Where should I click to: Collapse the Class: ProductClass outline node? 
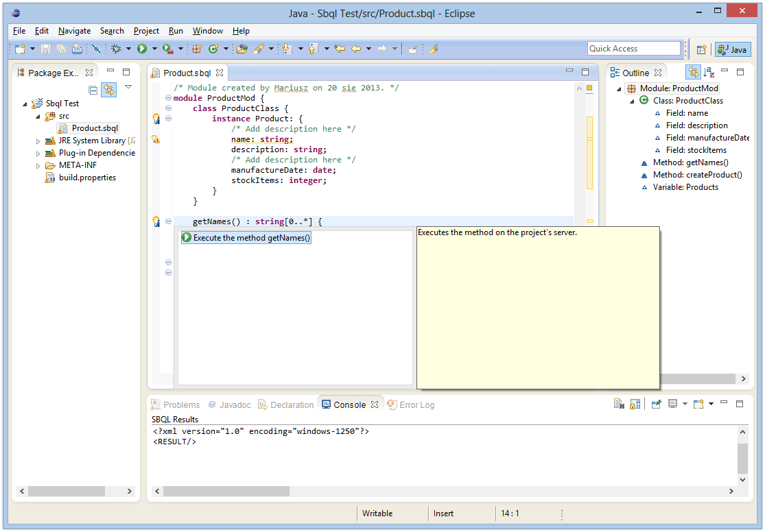pyautogui.click(x=633, y=101)
